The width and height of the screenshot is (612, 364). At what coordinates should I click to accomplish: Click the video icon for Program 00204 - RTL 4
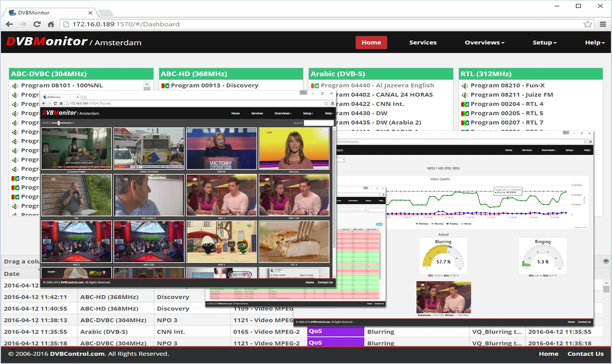pos(465,104)
